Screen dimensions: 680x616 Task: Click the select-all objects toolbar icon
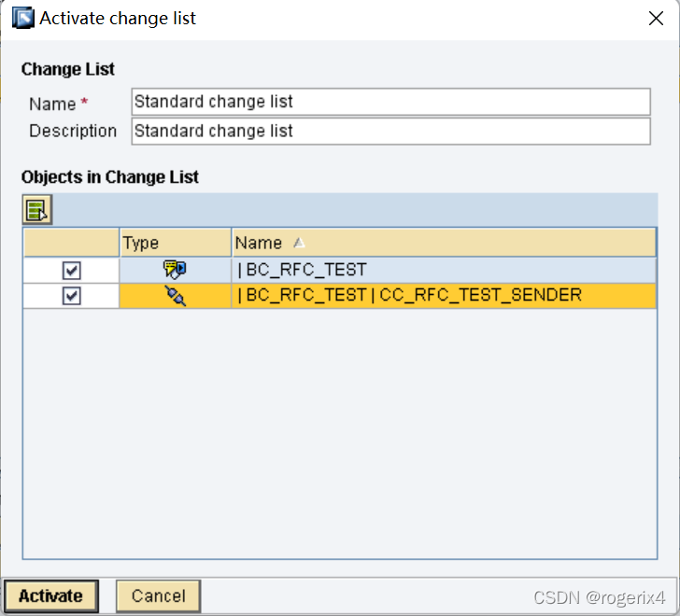(36, 210)
